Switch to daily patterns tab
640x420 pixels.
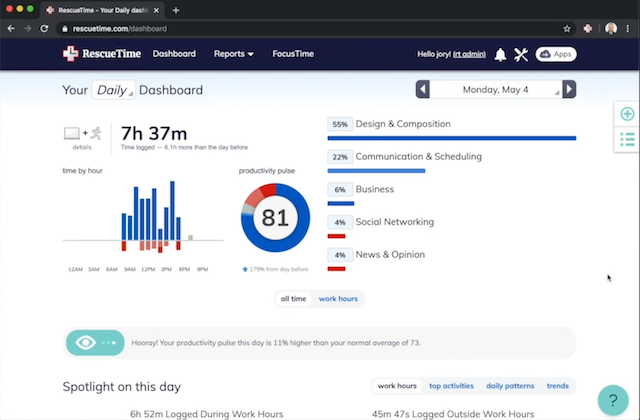click(x=510, y=386)
